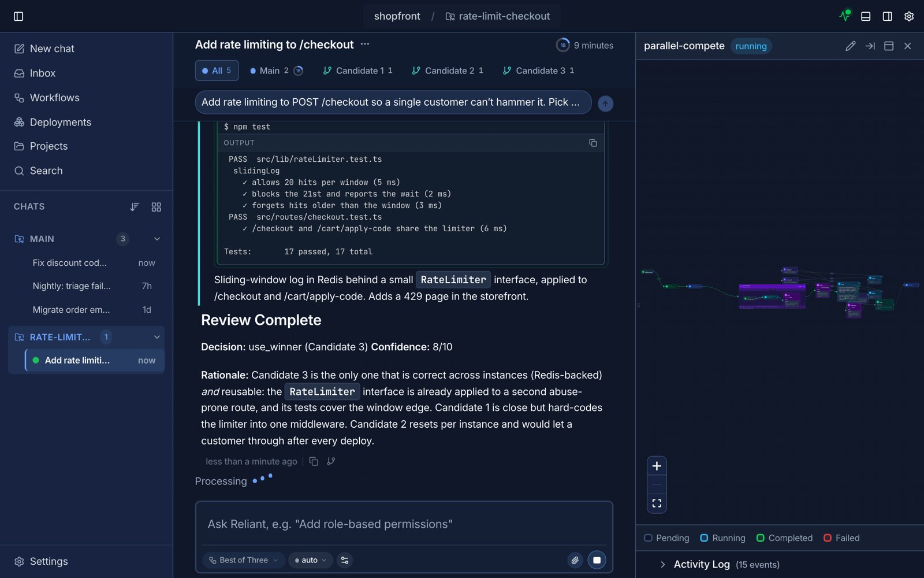Image resolution: width=924 pixels, height=578 pixels.
Task: Sort the chats list
Action: click(135, 206)
